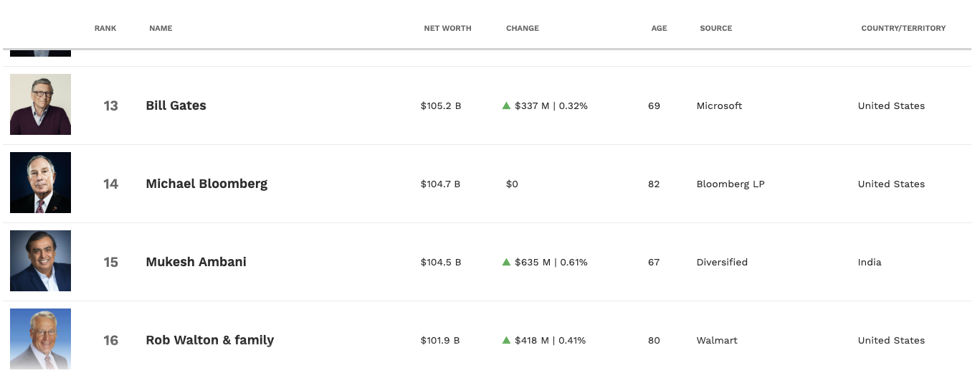This screenshot has height=391, width=980.
Task: Click the NAME column header
Action: pos(161,29)
